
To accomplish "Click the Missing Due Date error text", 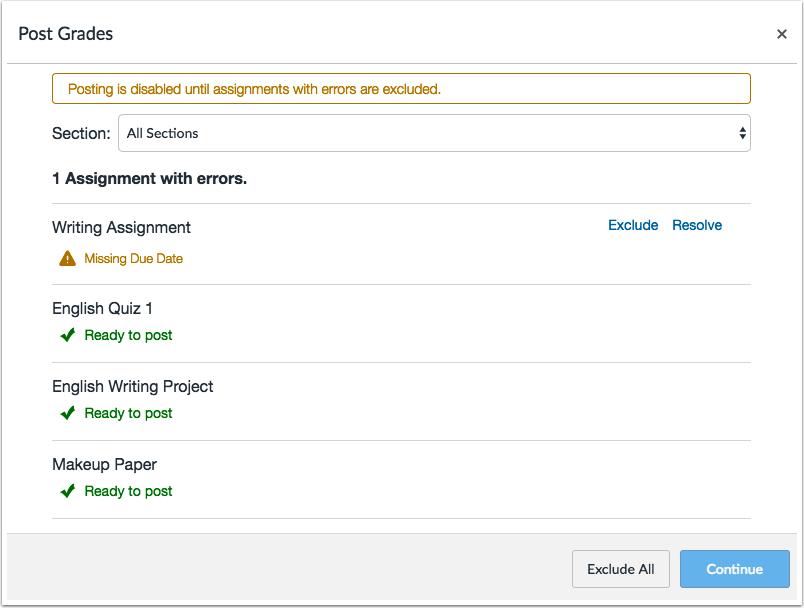I will (133, 258).
